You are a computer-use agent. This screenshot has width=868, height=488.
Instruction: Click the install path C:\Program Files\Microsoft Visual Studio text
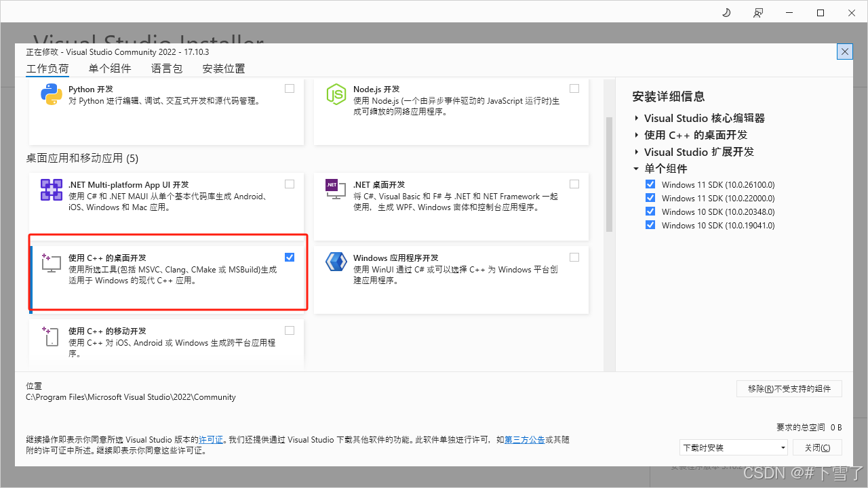[131, 397]
